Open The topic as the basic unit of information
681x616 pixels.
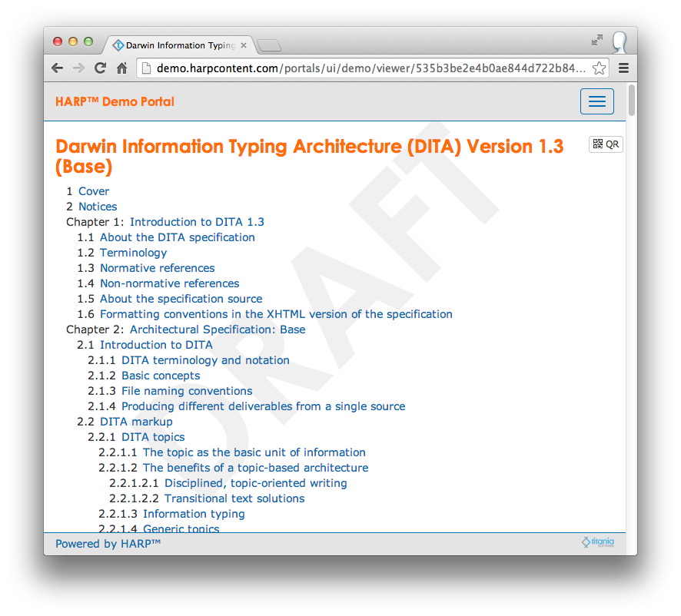pyautogui.click(x=254, y=452)
